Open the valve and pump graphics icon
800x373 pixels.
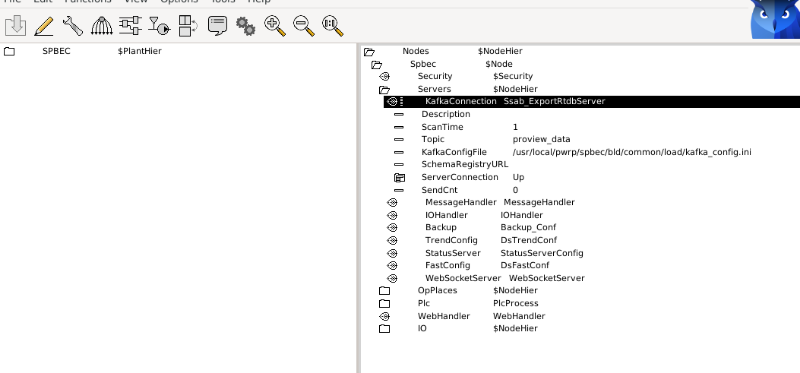pyautogui.click(x=159, y=25)
